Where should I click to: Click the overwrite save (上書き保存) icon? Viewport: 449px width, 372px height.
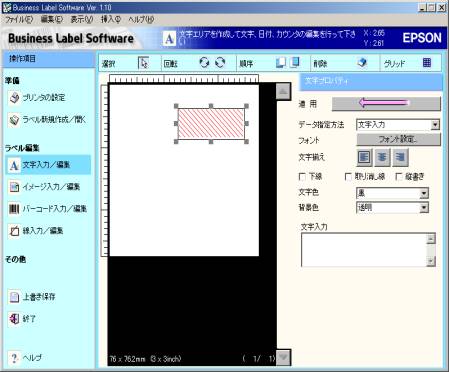tap(14, 297)
